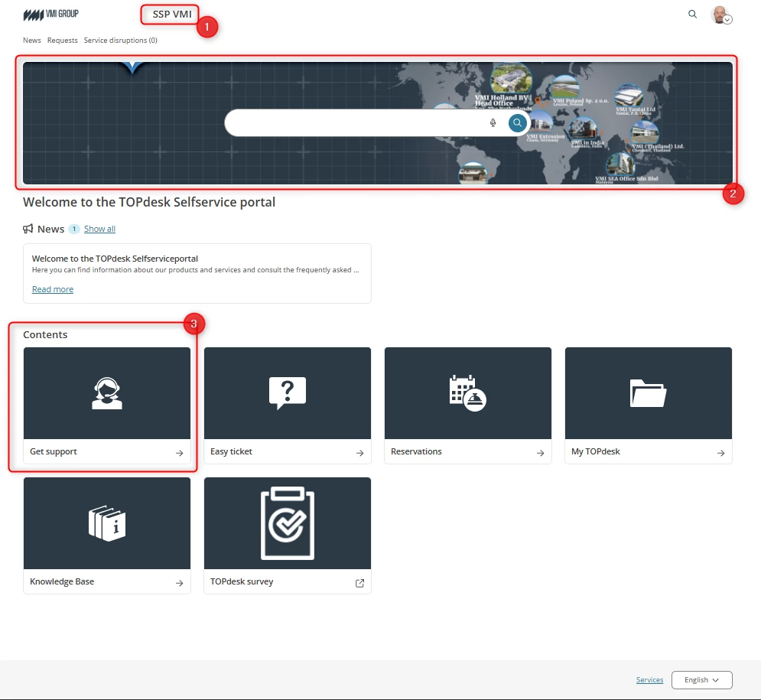The height and width of the screenshot is (700, 761).
Task: Click the TOPdesk survey clipboard icon
Action: click(x=288, y=523)
